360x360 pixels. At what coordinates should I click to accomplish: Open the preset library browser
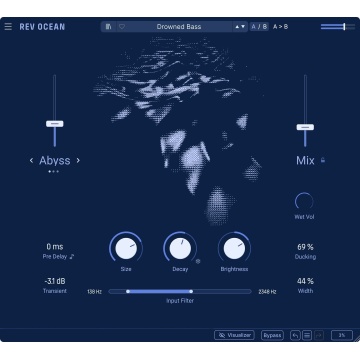tap(109, 27)
